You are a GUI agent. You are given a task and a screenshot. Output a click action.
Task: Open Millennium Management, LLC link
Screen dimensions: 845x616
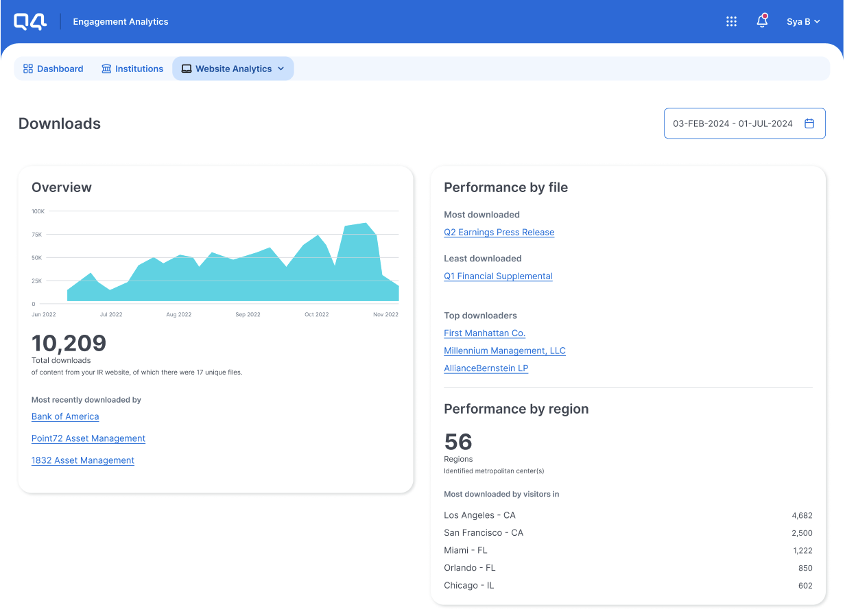(x=504, y=351)
